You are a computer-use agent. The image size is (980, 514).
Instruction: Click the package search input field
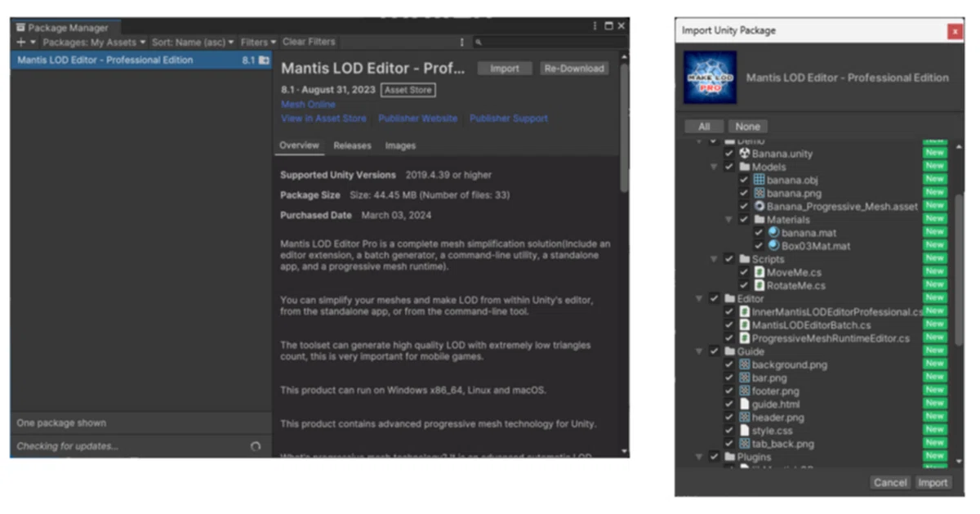550,42
